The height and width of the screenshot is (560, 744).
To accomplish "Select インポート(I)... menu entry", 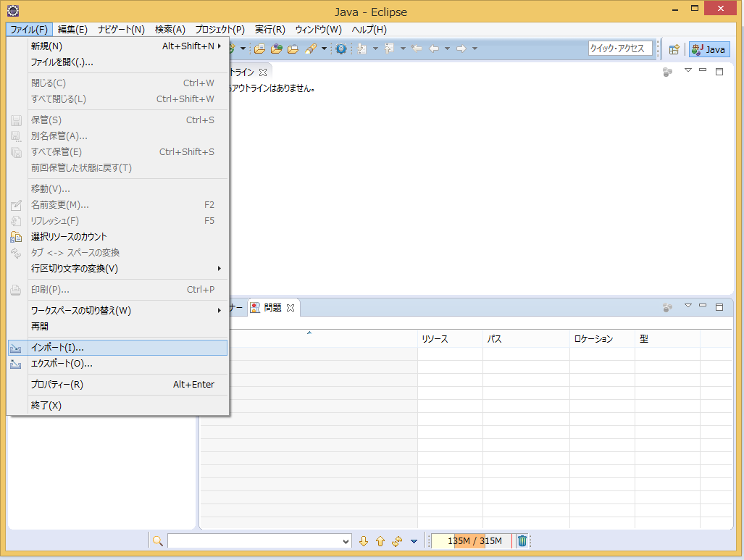I will (118, 348).
